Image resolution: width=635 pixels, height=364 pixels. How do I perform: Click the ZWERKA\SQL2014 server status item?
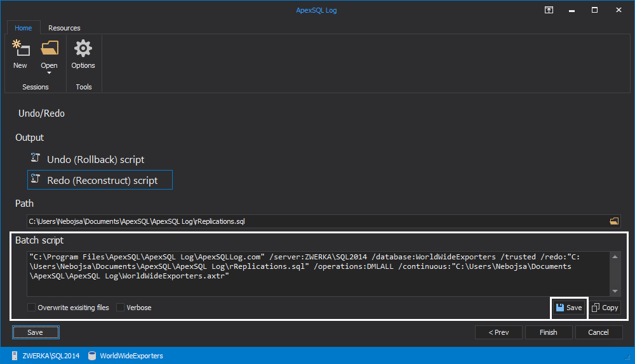(x=45, y=356)
